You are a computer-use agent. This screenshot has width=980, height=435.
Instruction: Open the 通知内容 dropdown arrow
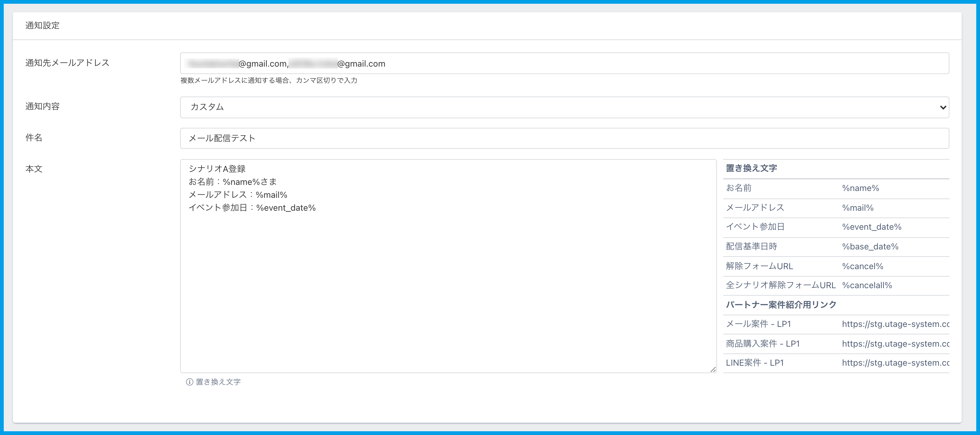point(943,107)
